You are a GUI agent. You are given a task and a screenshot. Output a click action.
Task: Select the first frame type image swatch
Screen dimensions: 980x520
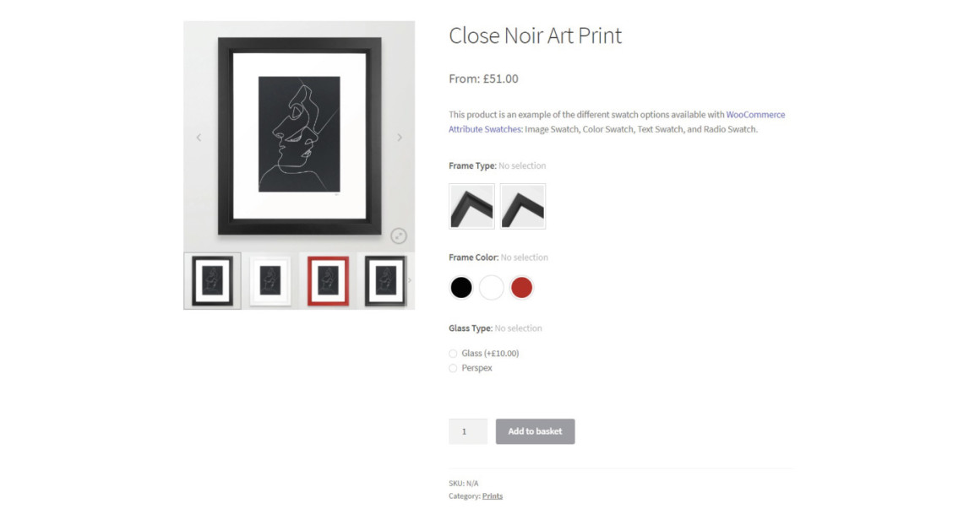point(471,206)
